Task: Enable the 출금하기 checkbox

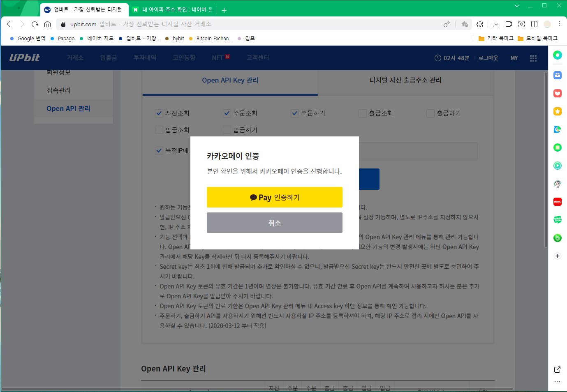Action: pyautogui.click(x=430, y=113)
